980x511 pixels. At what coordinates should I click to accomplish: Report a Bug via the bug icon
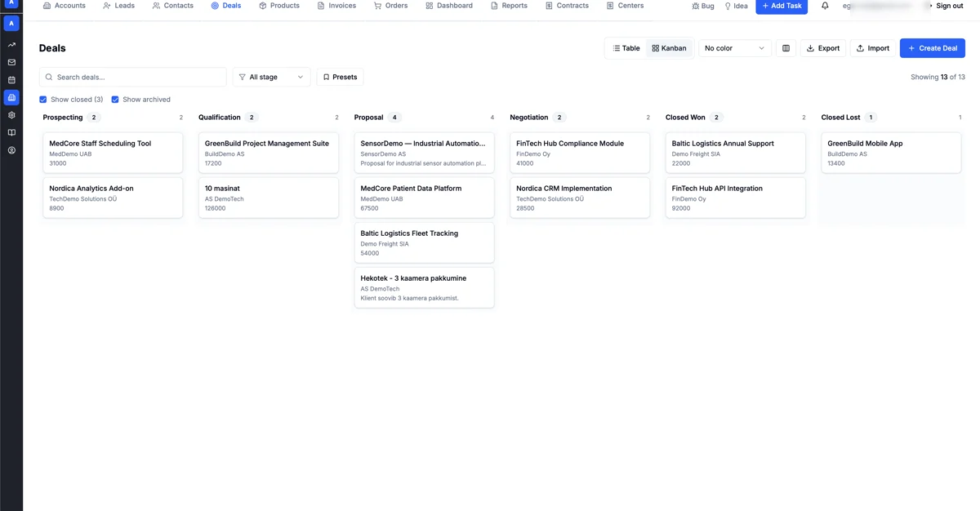point(702,6)
